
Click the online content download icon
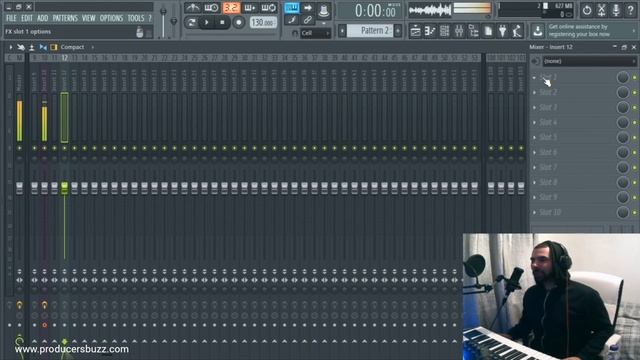point(538,31)
